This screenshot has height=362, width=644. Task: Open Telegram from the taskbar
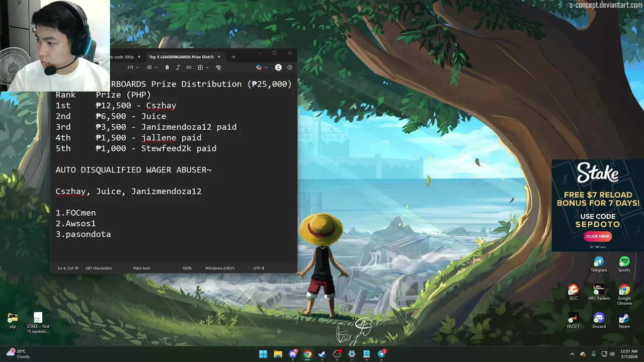(381, 354)
